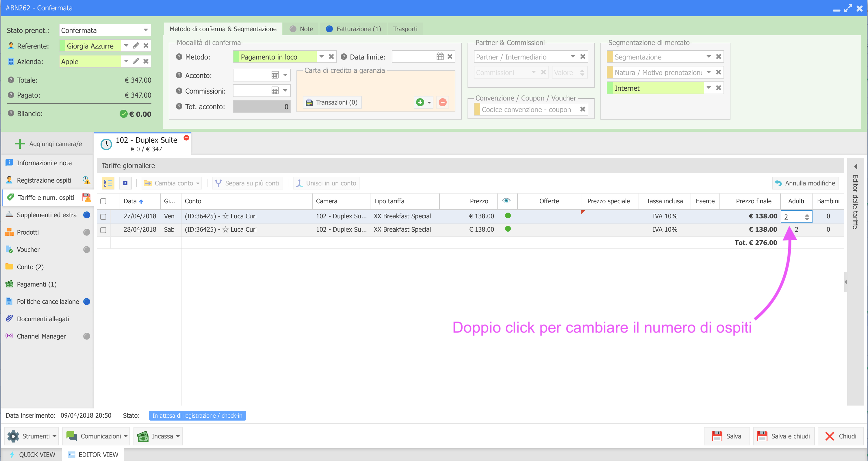Open Supplementi ed extra section

tap(48, 215)
